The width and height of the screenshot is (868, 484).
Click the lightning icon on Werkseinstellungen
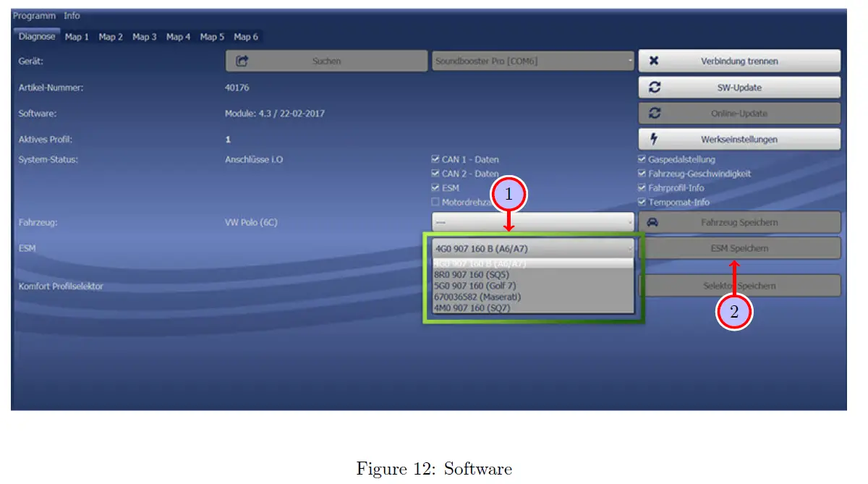(654, 139)
